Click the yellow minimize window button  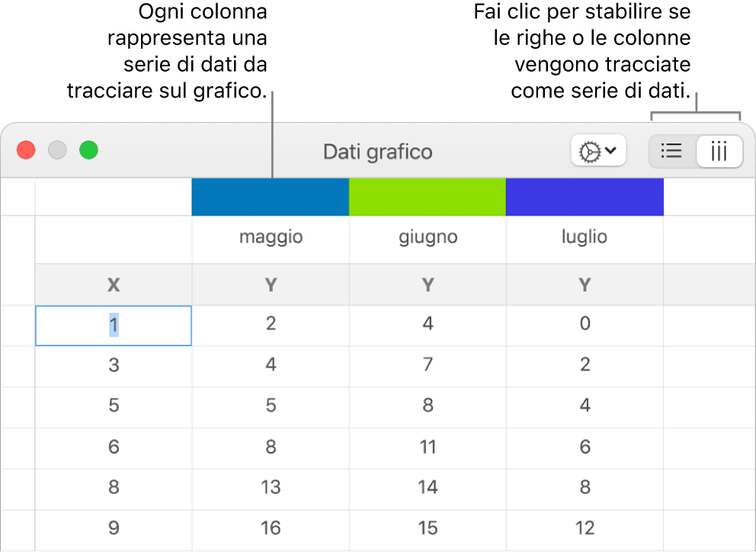tap(58, 150)
